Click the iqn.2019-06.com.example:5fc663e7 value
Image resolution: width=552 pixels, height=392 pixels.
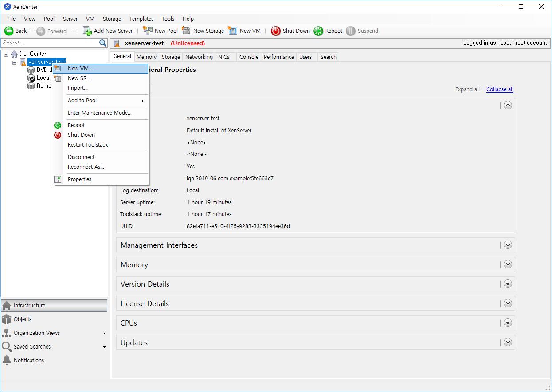click(230, 179)
